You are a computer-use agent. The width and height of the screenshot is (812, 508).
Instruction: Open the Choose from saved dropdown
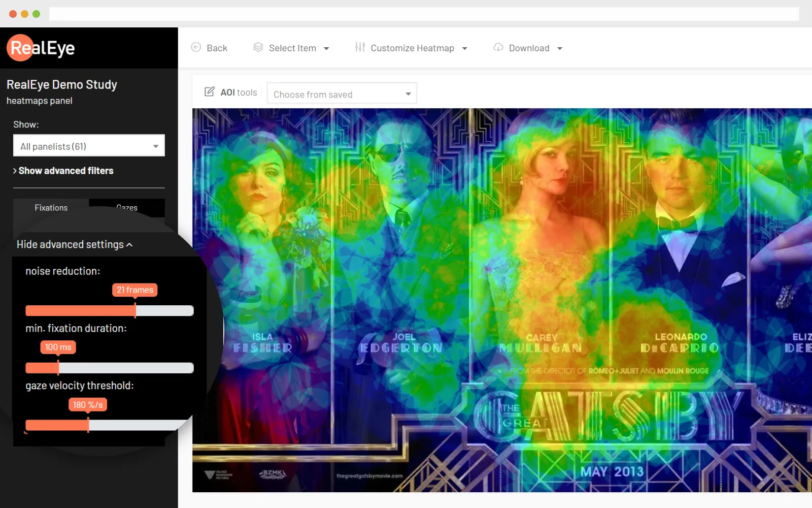click(x=342, y=93)
